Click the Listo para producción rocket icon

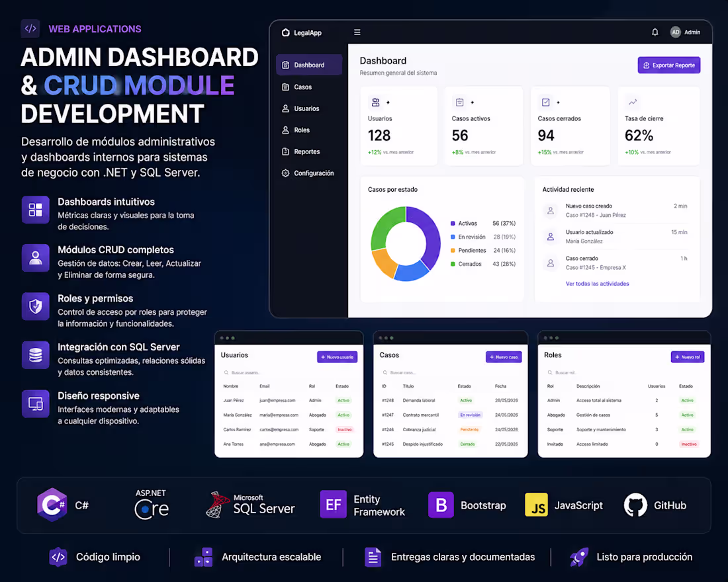pyautogui.click(x=579, y=557)
